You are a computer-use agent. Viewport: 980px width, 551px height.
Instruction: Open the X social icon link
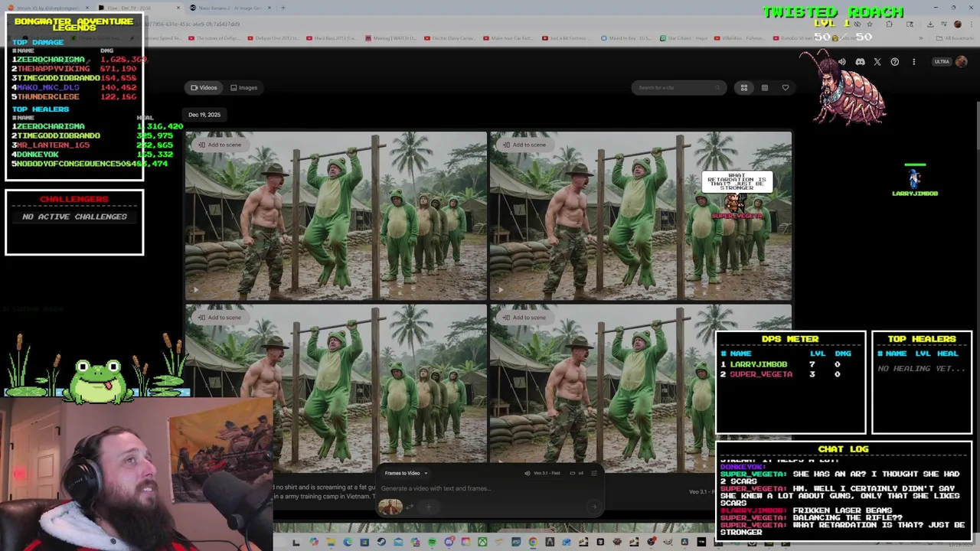pos(877,62)
